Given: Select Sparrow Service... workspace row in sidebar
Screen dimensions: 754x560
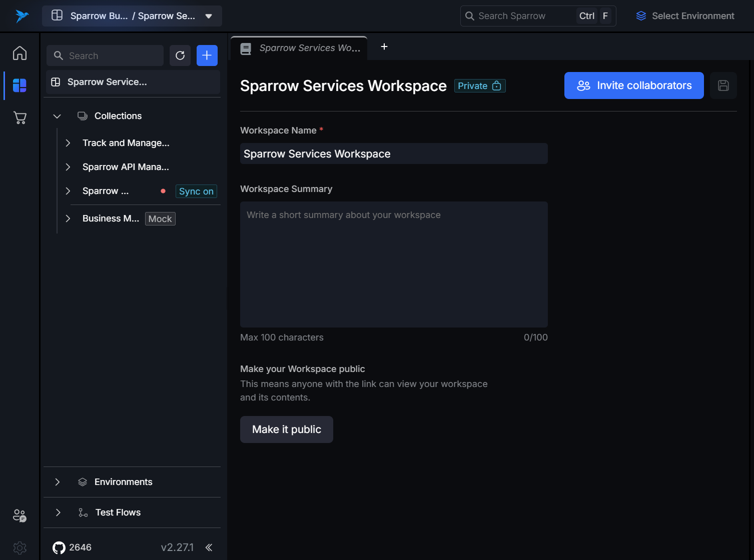Looking at the screenshot, I should point(133,82).
